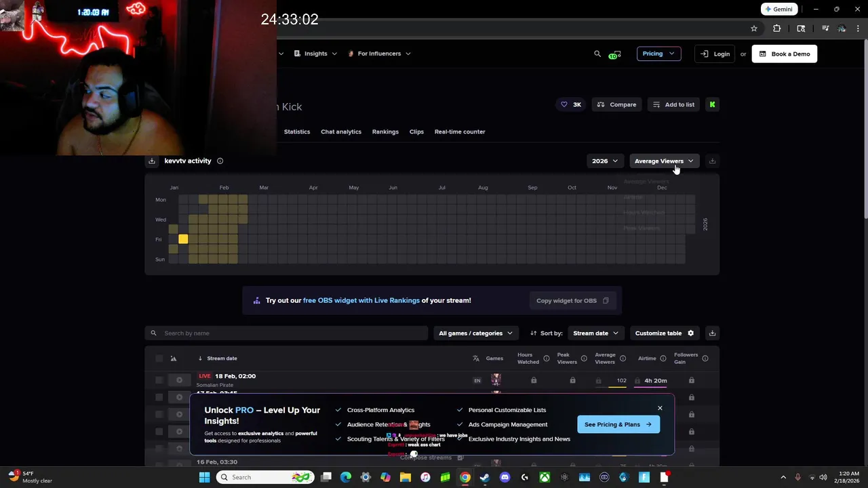Image resolution: width=868 pixels, height=488 pixels.
Task: Click the Add to list button
Action: coord(673,104)
